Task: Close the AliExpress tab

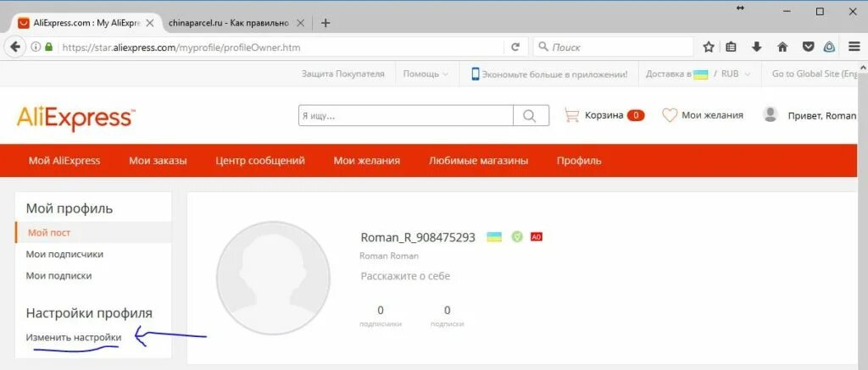Action: (x=149, y=23)
